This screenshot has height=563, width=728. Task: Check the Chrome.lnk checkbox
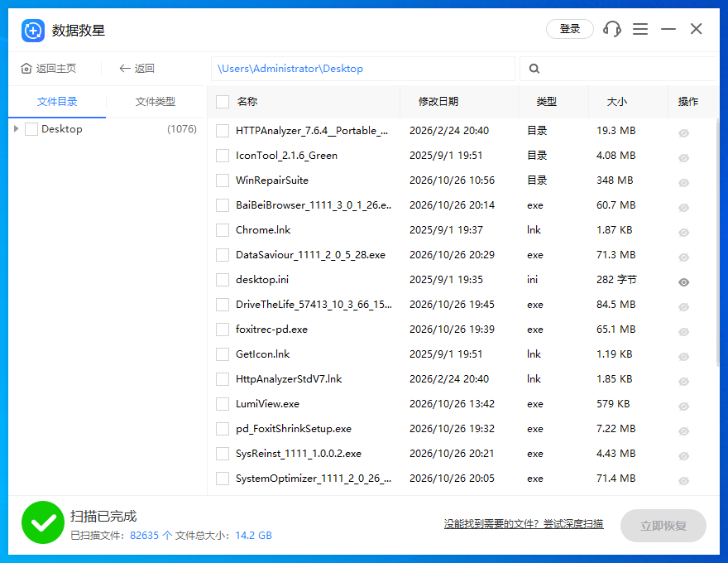click(x=223, y=230)
